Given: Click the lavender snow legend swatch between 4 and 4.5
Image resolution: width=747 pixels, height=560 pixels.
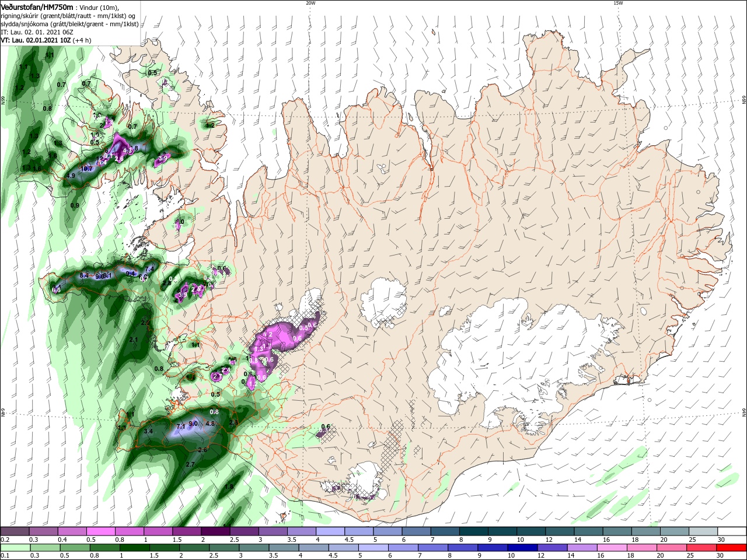Looking at the screenshot, I should tap(330, 531).
